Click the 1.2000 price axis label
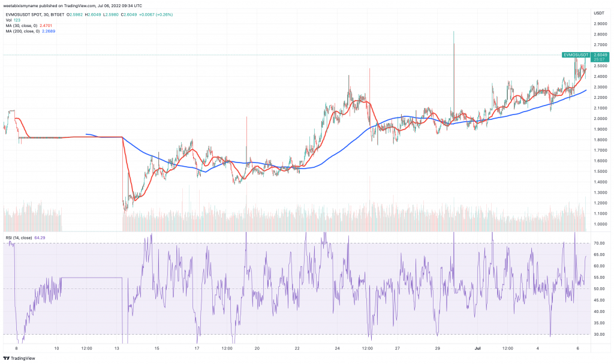Image resolution: width=614 pixels, height=364 pixels. click(x=600, y=203)
